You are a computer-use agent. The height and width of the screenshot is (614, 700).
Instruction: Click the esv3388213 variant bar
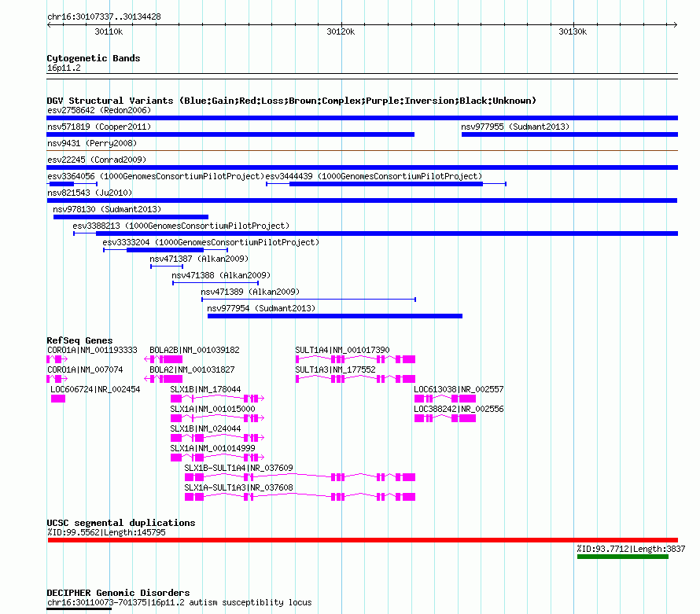376,233
